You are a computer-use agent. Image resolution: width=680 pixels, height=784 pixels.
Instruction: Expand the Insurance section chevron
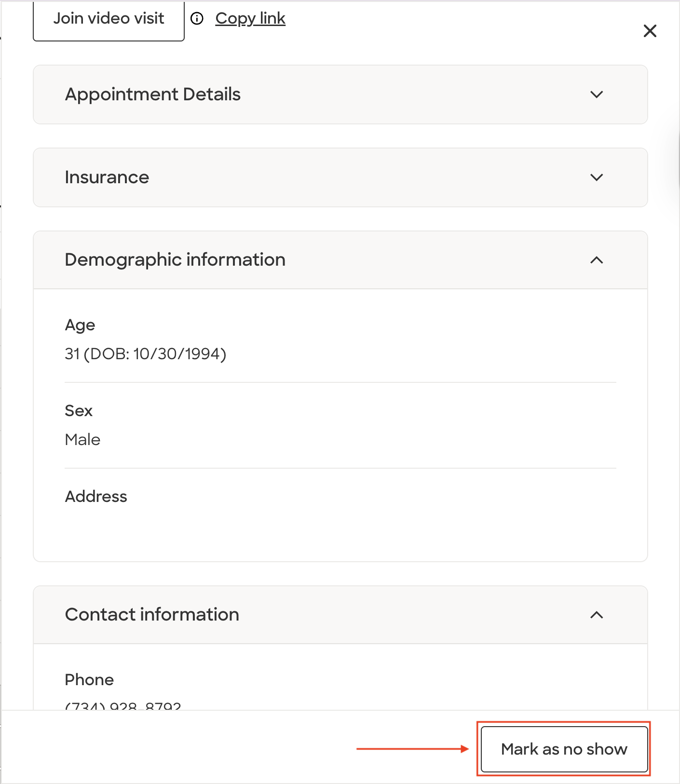[x=597, y=177]
